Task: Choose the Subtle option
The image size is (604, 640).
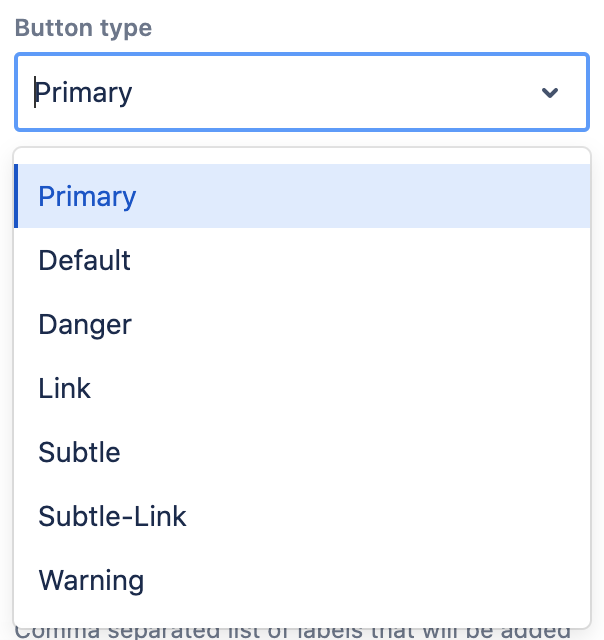Action: [79, 452]
